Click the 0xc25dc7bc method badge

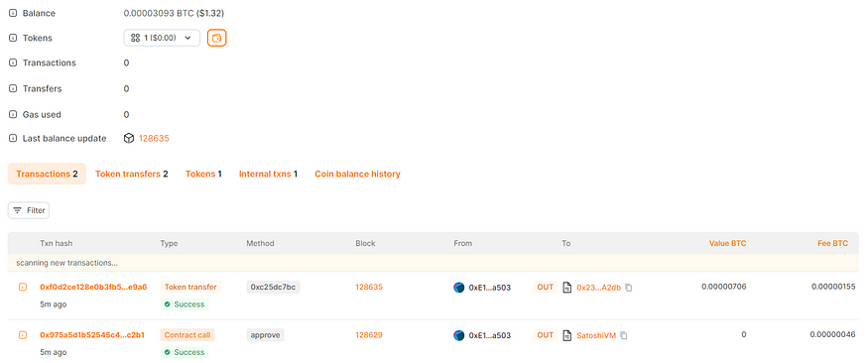[x=273, y=287]
